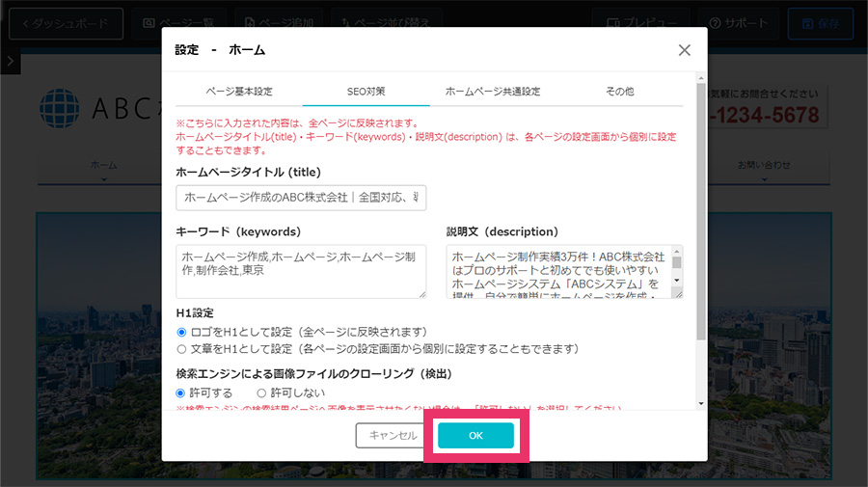Click the OK button
868x487 pixels.
click(x=475, y=436)
